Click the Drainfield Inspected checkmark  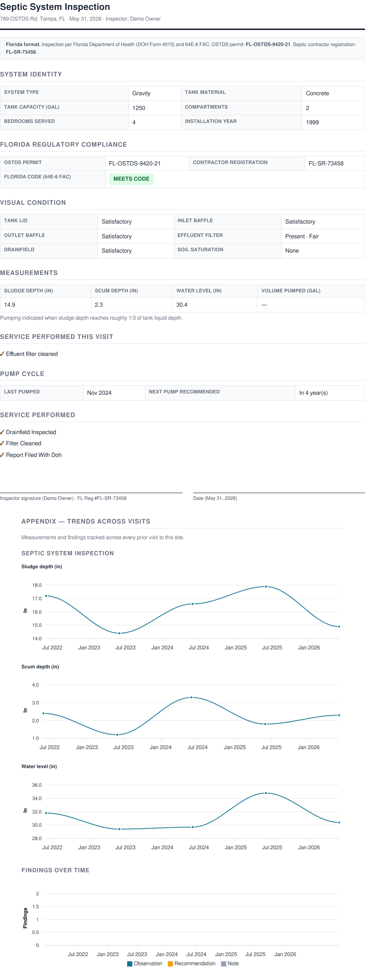[2, 432]
